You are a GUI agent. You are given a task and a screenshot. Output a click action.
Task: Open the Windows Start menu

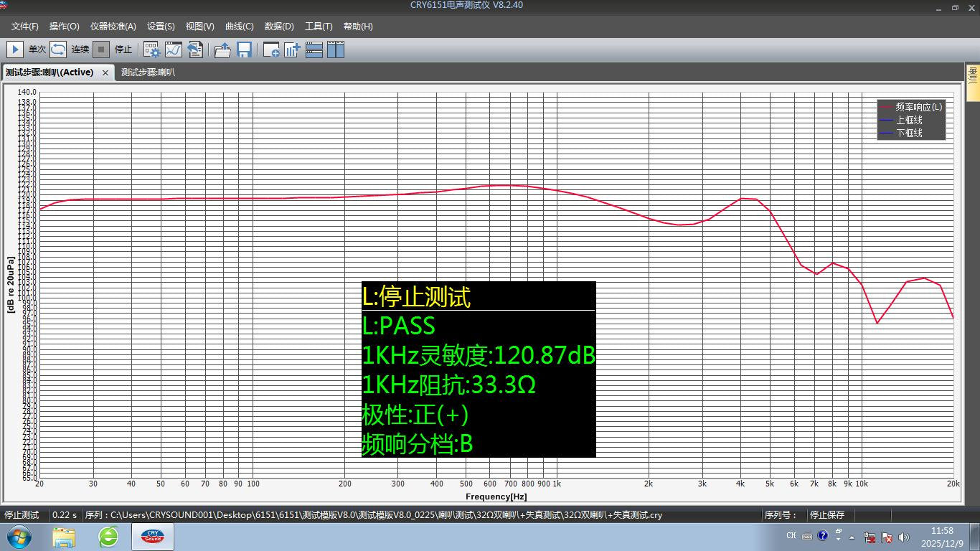click(19, 537)
